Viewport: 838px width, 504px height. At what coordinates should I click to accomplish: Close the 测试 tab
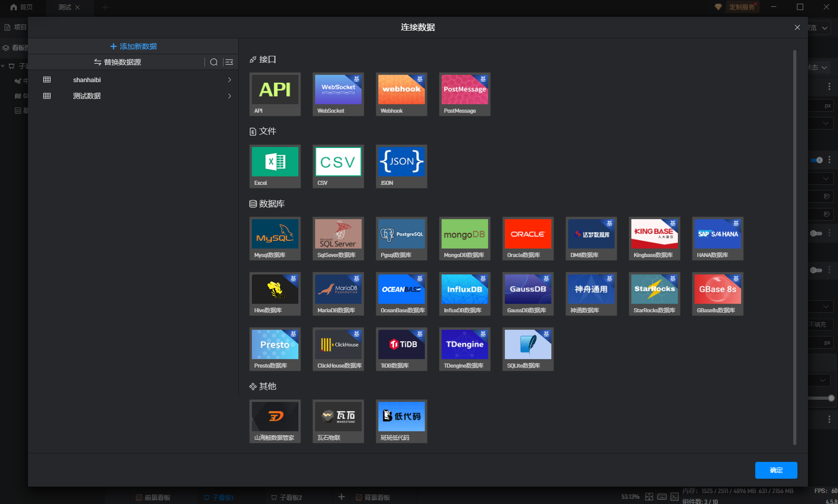click(x=77, y=7)
